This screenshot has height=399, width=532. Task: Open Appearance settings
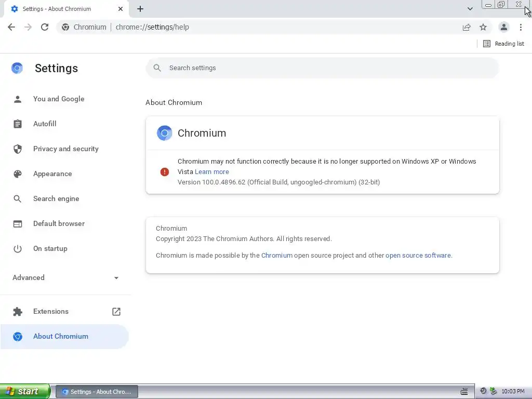tap(64, 174)
